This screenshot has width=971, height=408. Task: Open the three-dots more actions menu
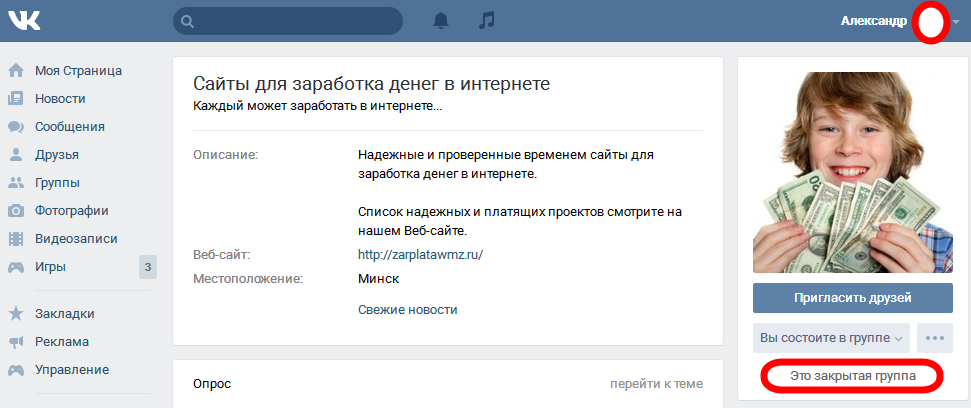click(937, 338)
